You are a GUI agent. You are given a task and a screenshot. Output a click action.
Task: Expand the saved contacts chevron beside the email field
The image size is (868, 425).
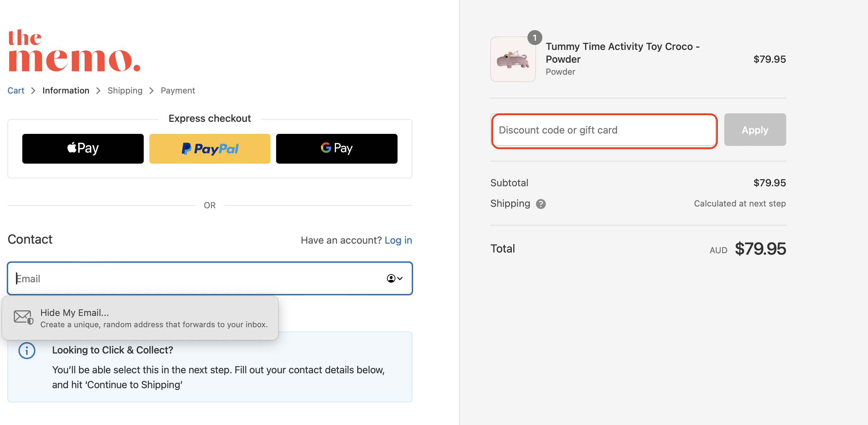pos(400,279)
